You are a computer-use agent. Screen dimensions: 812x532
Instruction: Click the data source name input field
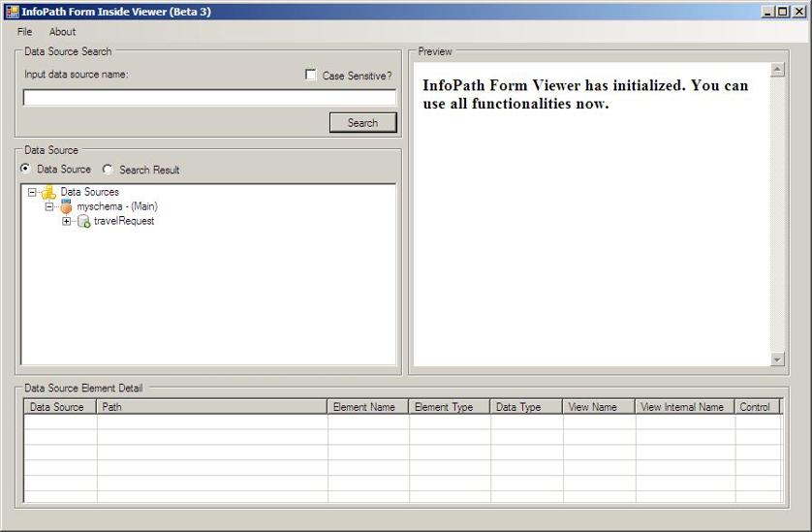coord(209,98)
